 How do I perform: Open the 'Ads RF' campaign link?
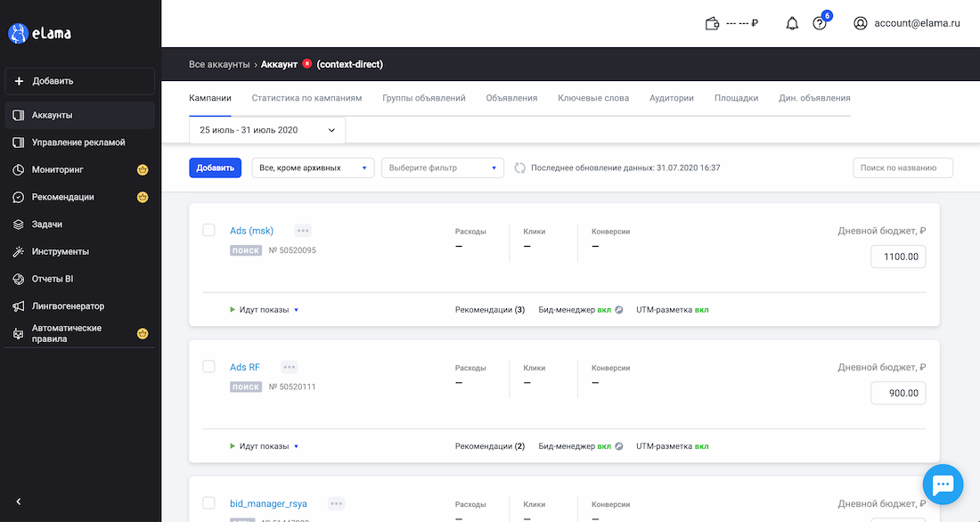pos(245,367)
